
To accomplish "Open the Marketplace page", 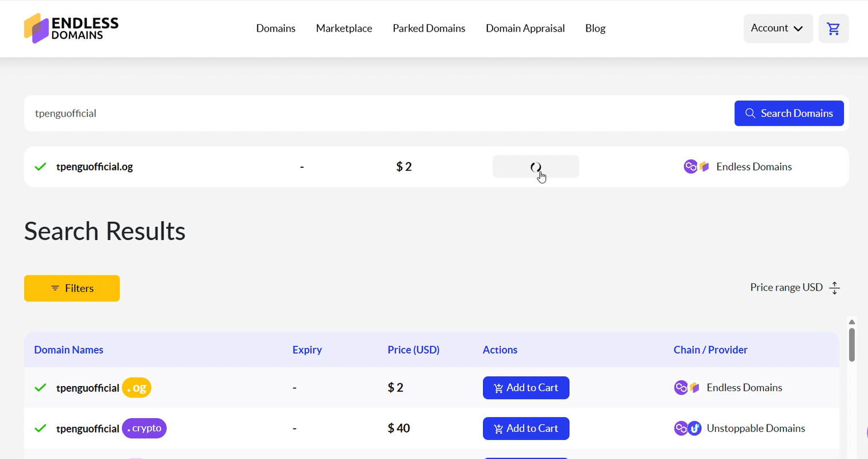I will coord(344,28).
